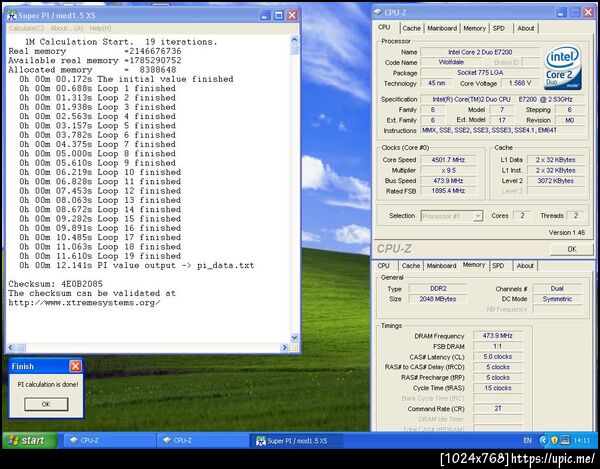Switch to the Memory tab in upper CPU-Z
600x469 pixels.
point(474,28)
